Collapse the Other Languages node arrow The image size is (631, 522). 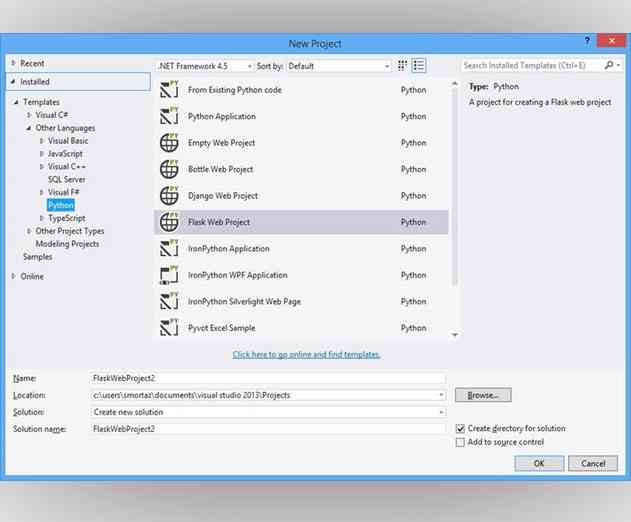[x=29, y=128]
